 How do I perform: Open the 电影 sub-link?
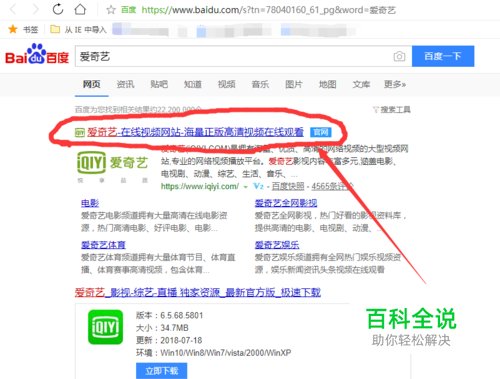(x=90, y=203)
